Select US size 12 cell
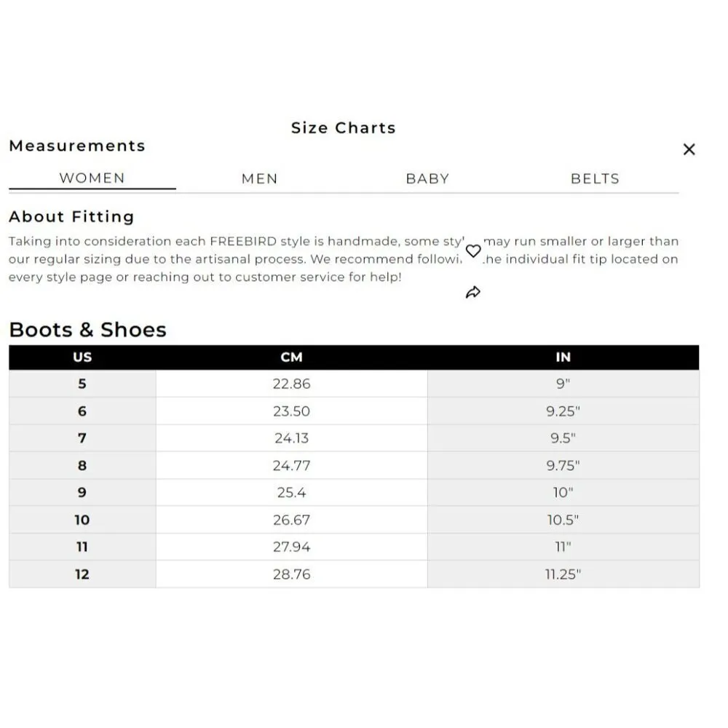 pos(82,574)
